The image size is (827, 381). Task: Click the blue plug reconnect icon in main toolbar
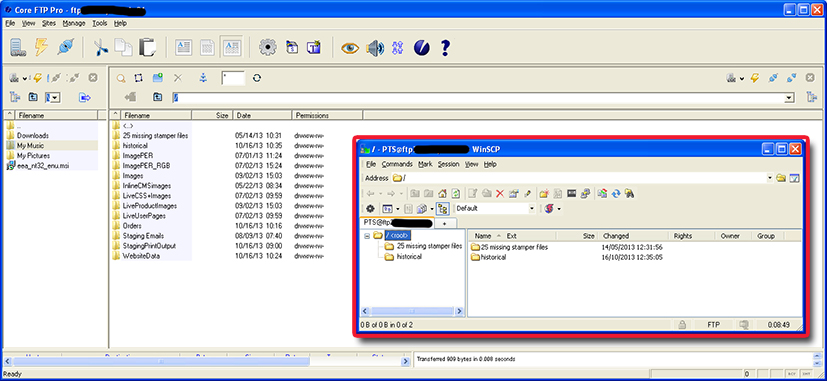[65, 47]
